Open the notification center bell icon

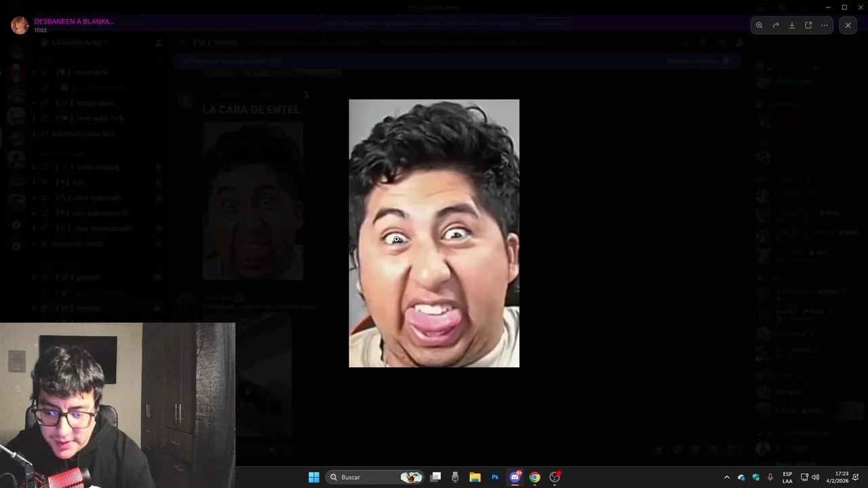pyautogui.click(x=856, y=477)
